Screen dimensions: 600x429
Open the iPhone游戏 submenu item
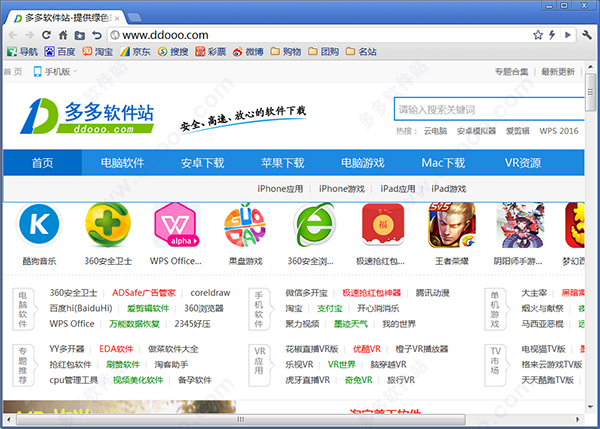pos(342,189)
